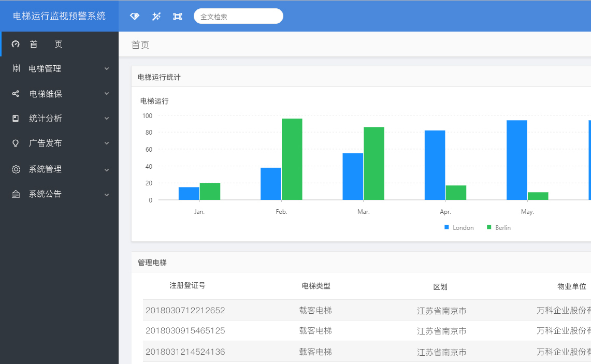The width and height of the screenshot is (591, 364).
Task: Click the magic wand icon in header
Action: (x=156, y=17)
